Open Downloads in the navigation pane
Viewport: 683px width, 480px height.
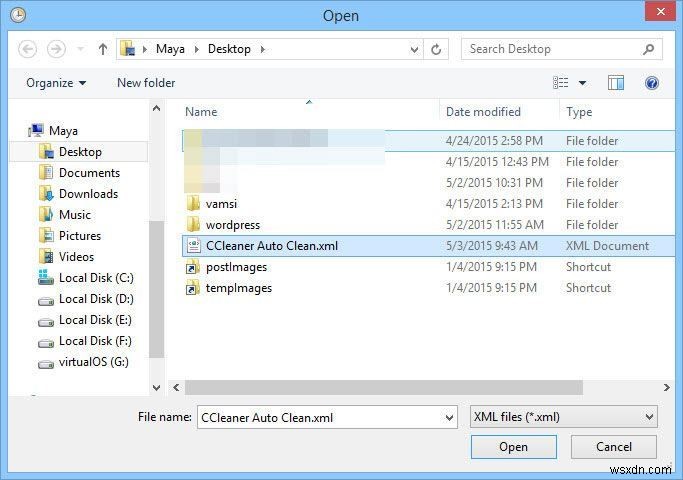click(88, 193)
